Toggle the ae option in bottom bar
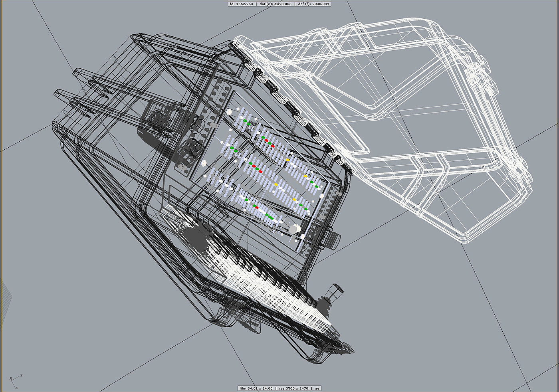 (x=317, y=388)
